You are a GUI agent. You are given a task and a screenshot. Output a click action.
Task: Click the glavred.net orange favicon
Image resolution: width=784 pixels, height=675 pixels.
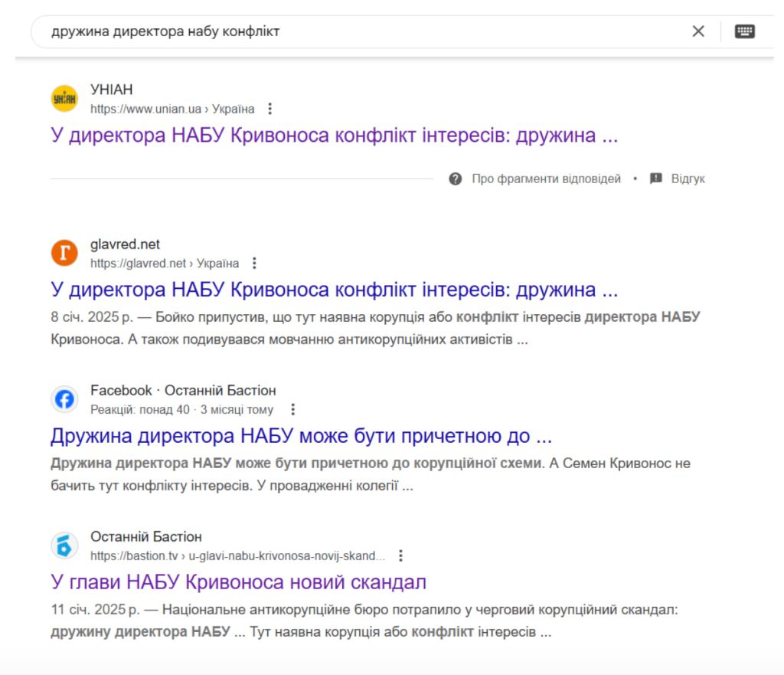point(64,253)
